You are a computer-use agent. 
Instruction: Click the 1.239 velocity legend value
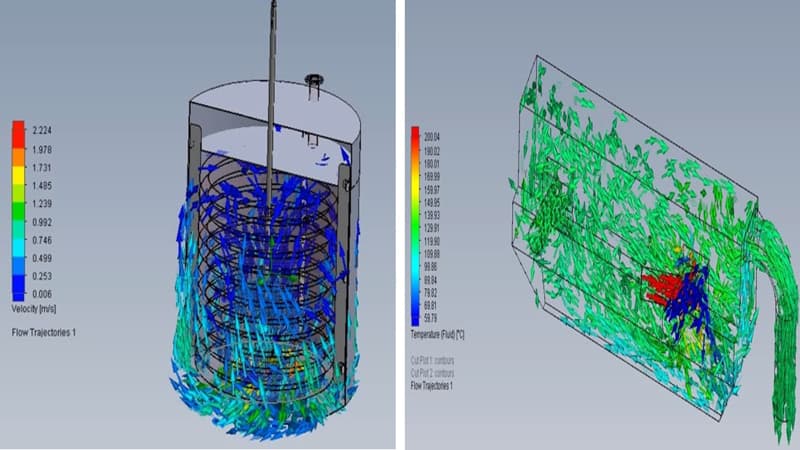point(42,204)
